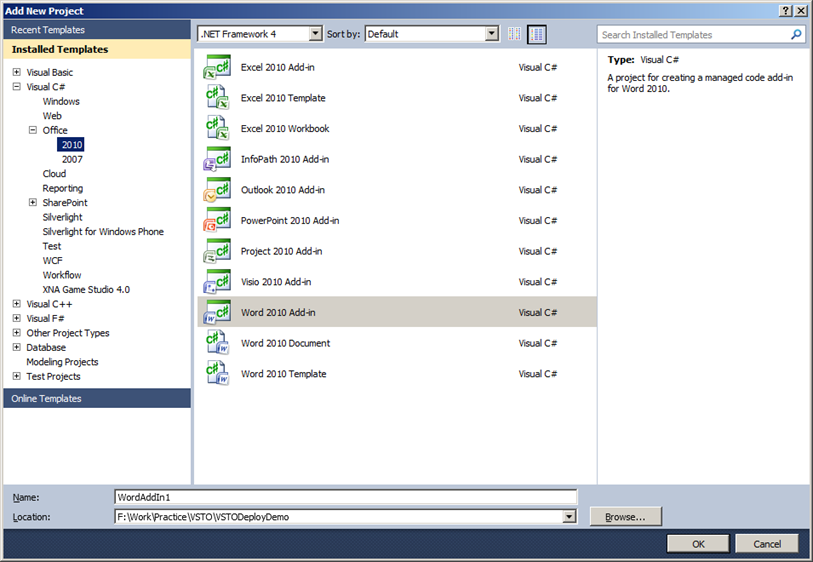Select the Outlook 2010 Add-in icon
This screenshot has height=562, width=813.
tap(217, 190)
